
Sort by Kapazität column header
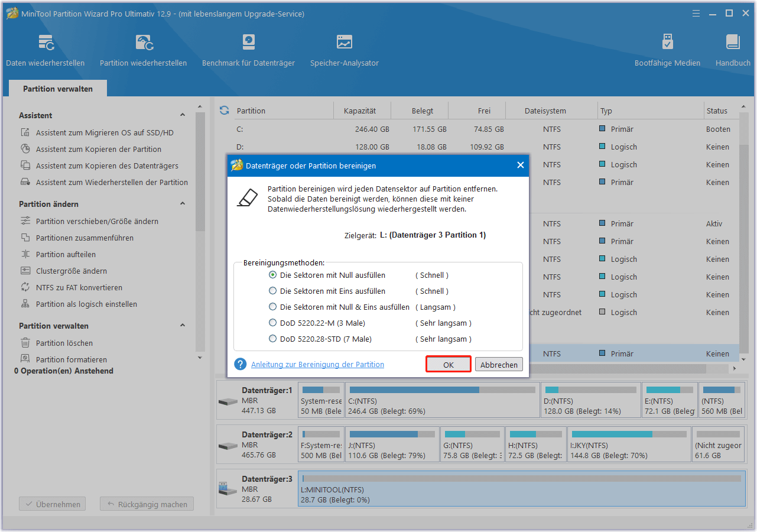point(360,111)
